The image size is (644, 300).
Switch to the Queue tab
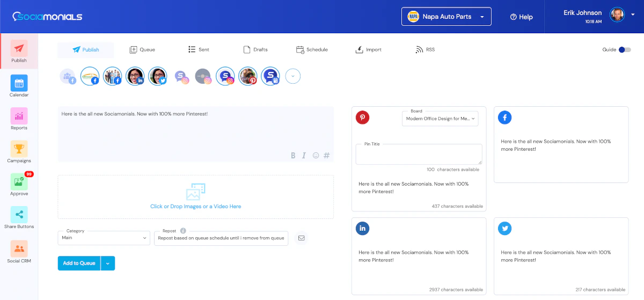point(142,50)
